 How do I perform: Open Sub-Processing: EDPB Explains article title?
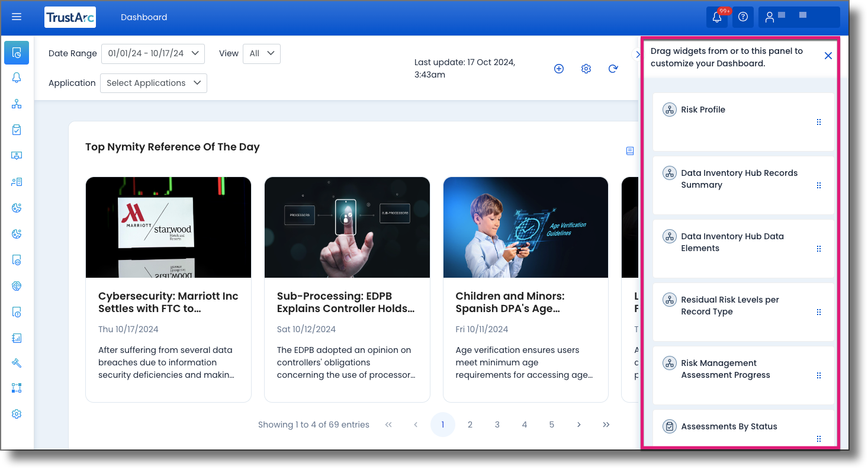(346, 302)
